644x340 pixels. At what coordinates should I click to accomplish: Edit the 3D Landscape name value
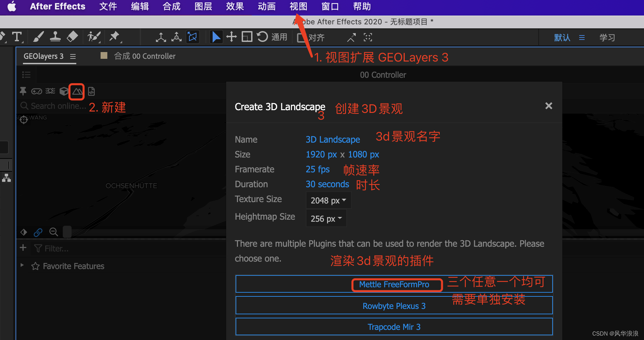click(x=333, y=140)
